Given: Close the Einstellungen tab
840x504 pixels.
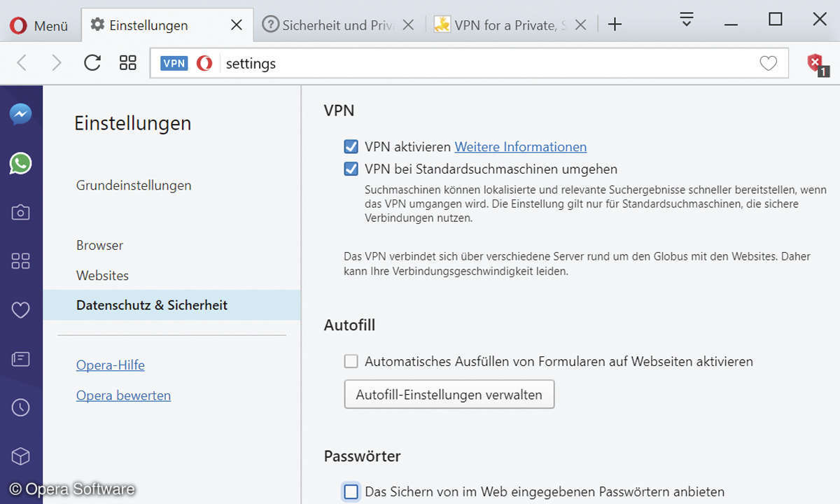Looking at the screenshot, I should (x=237, y=25).
